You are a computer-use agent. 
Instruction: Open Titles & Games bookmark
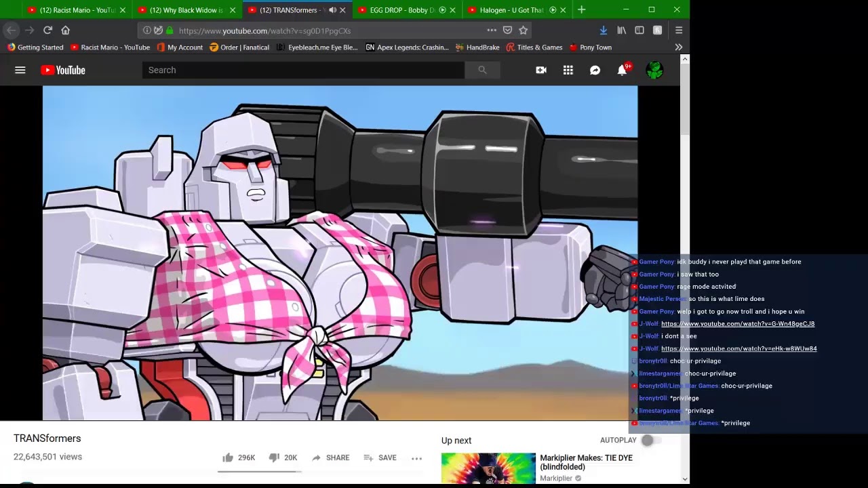[x=534, y=47]
